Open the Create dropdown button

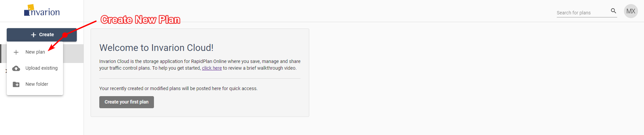[42, 35]
